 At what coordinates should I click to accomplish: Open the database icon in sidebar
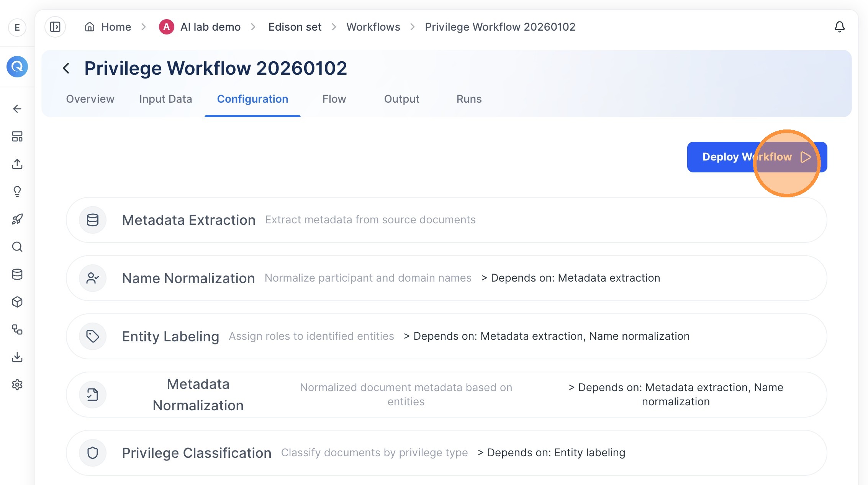coord(17,274)
